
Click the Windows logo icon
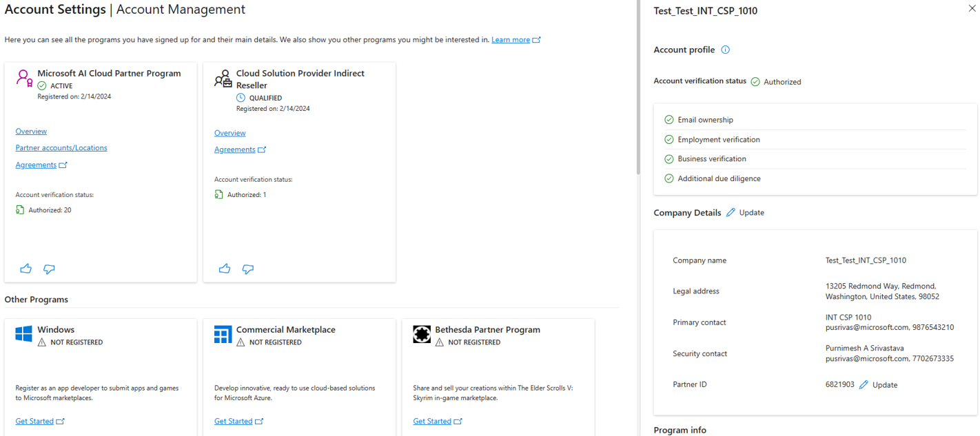point(24,335)
